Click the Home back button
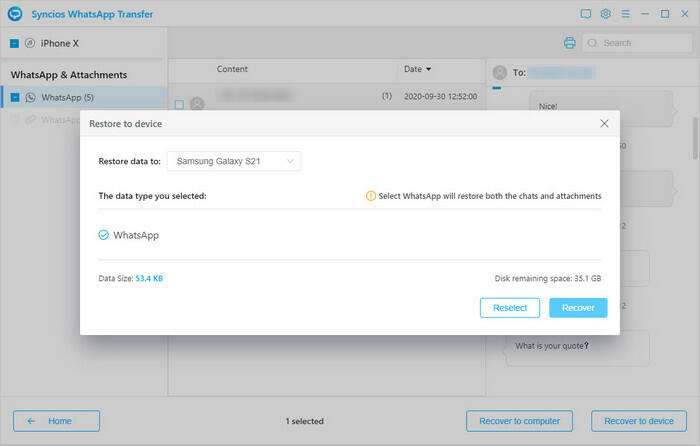Image resolution: width=700 pixels, height=446 pixels. (56, 421)
